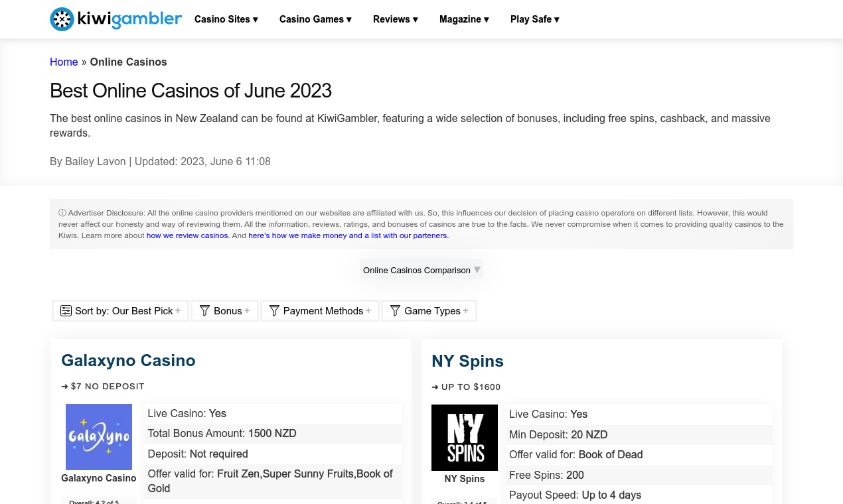843x504 pixels.
Task: Click the Galaxyno logo thumbnail
Action: [99, 437]
